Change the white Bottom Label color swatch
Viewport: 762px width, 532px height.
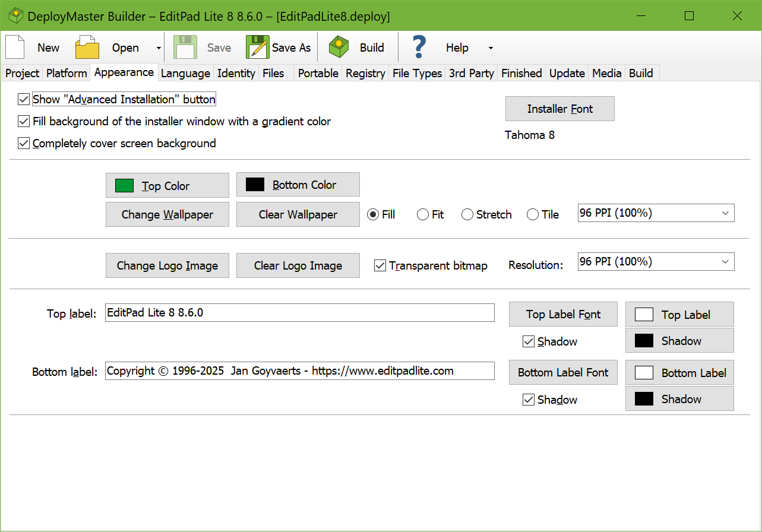pyautogui.click(x=679, y=372)
